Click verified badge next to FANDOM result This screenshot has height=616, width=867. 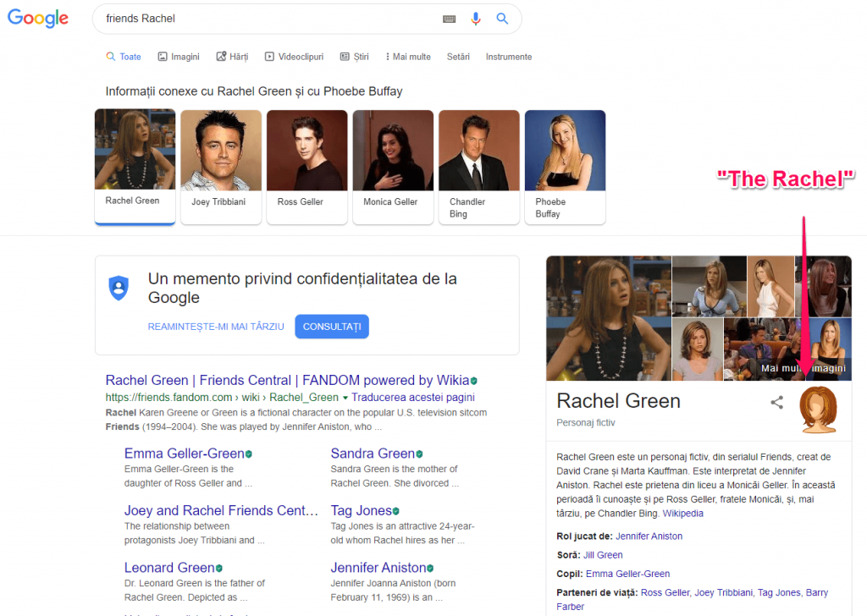(474, 381)
